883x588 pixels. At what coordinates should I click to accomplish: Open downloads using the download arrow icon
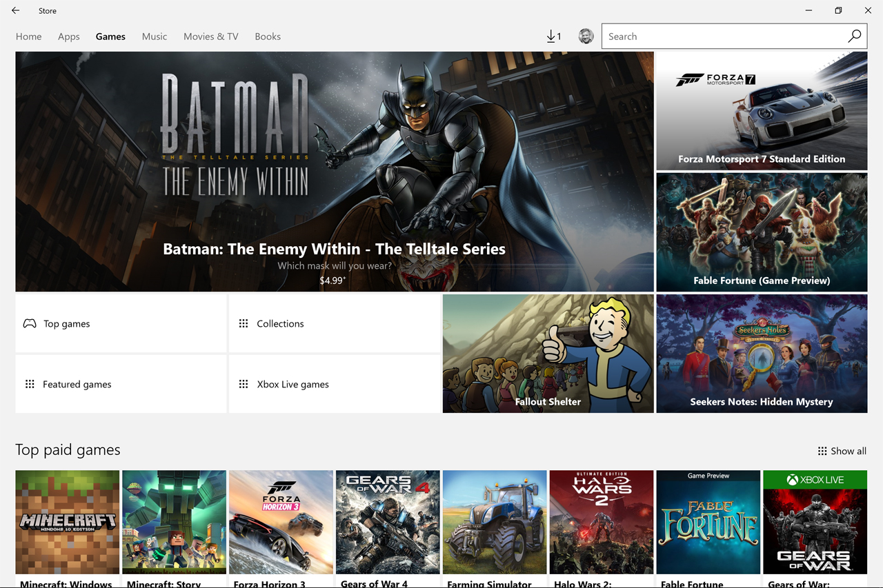coord(551,36)
